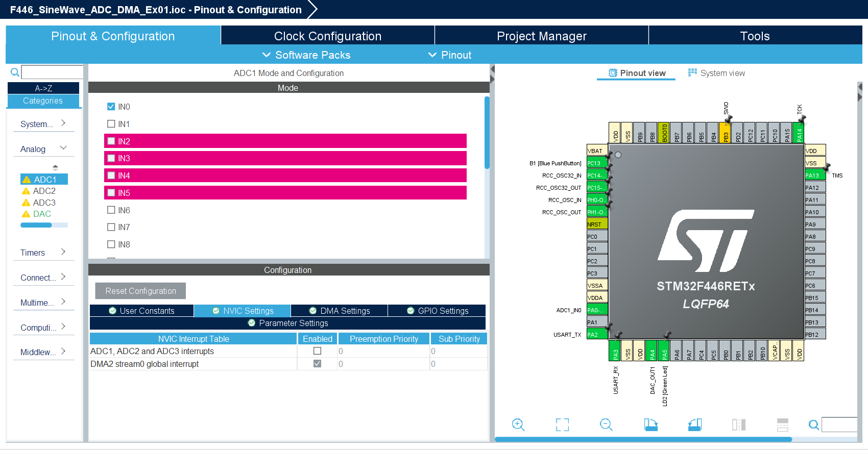Click the green check icon on User Constants

[112, 311]
